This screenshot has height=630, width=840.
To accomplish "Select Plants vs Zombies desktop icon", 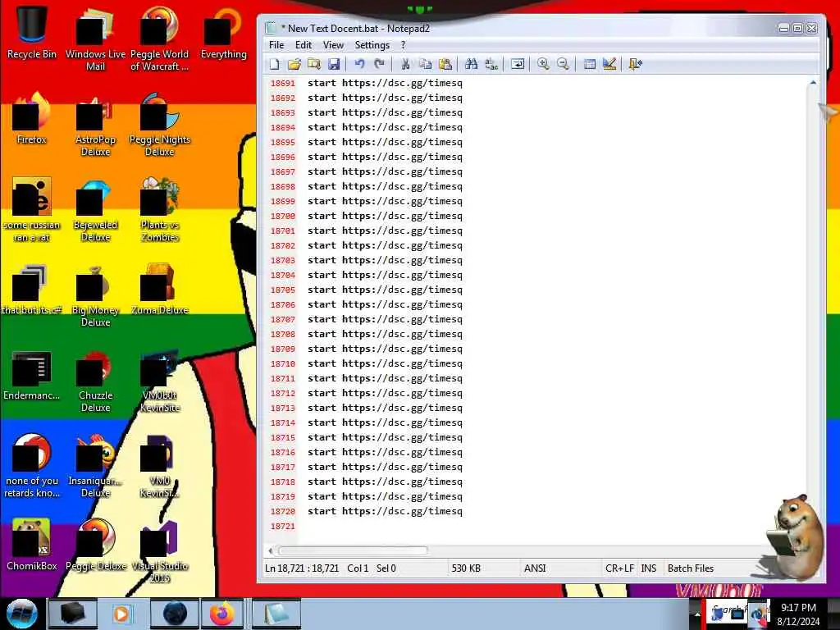I will (x=159, y=209).
